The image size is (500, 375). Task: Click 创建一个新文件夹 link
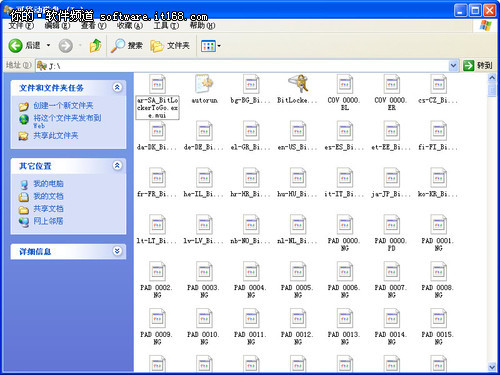click(63, 106)
